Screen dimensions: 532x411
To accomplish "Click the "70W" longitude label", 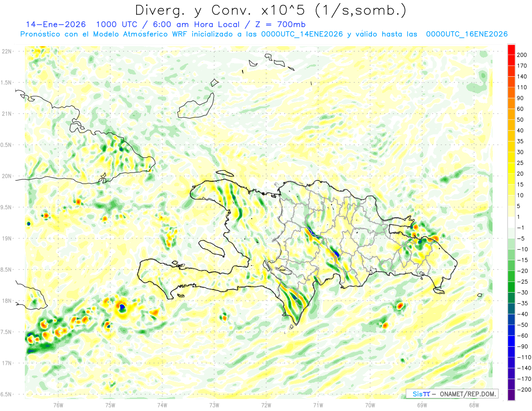I will [370, 405].
